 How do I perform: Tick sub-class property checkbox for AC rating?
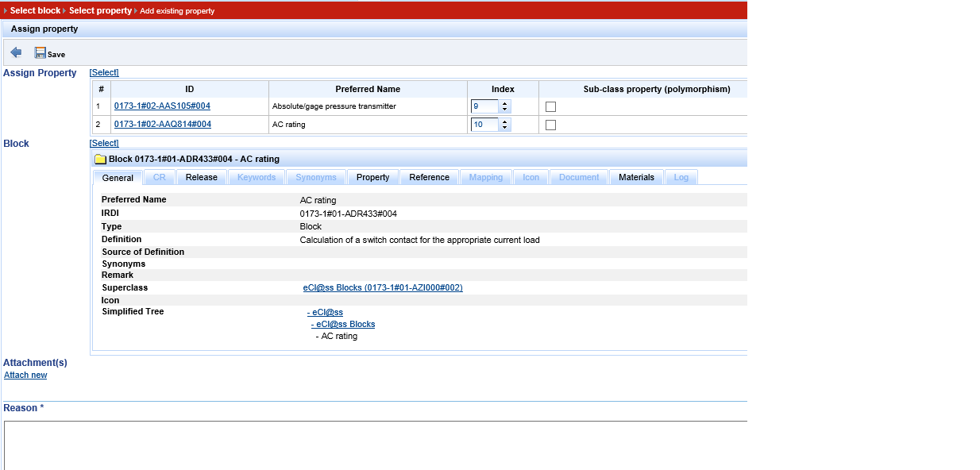coord(550,125)
